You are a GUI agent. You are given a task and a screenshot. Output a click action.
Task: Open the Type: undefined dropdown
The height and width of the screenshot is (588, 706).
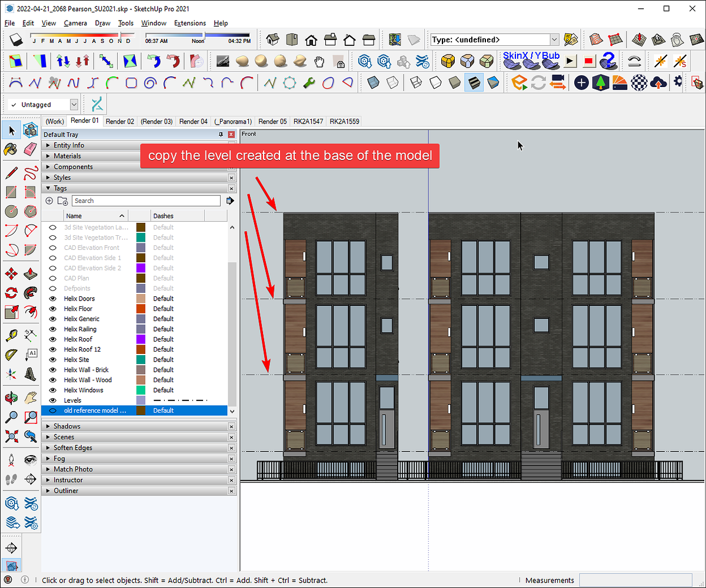pos(554,39)
